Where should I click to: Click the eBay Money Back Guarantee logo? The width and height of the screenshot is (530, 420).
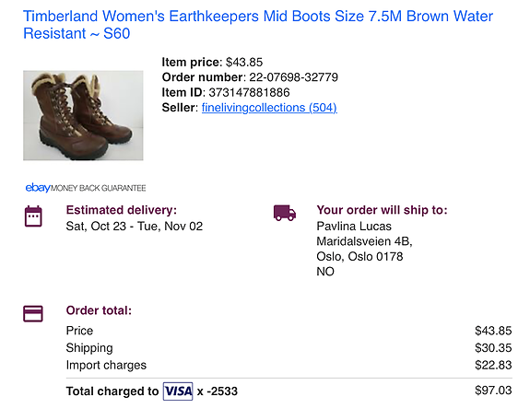click(x=86, y=188)
